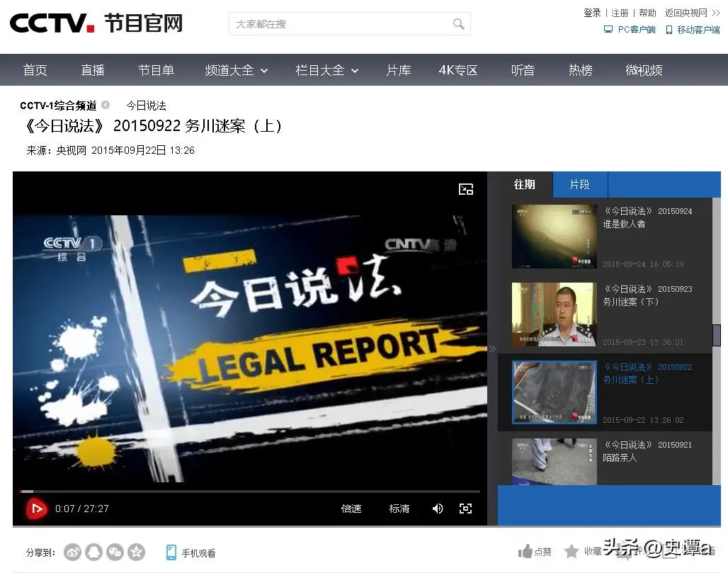The height and width of the screenshot is (573, 728).
Task: Share the video via QQ icon
Action: tap(93, 552)
